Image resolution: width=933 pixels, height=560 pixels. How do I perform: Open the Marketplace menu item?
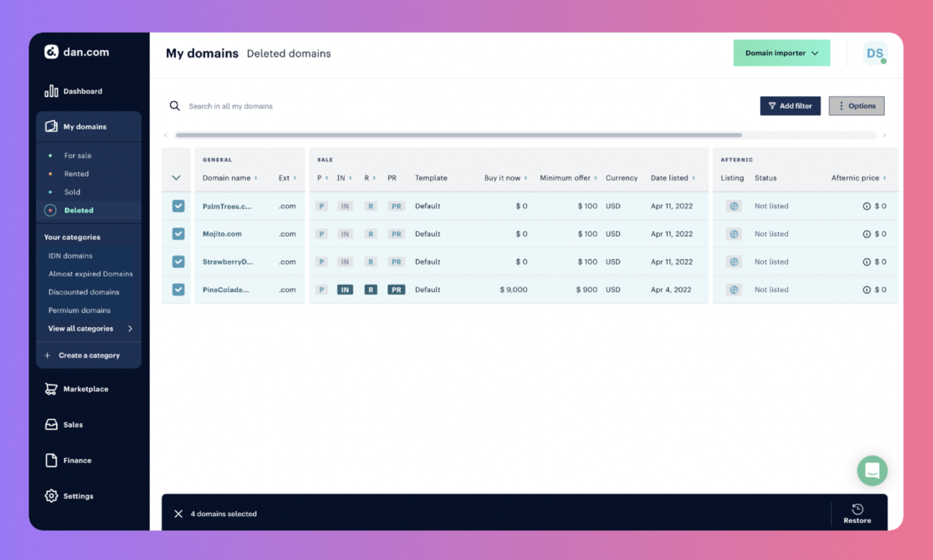click(x=86, y=389)
